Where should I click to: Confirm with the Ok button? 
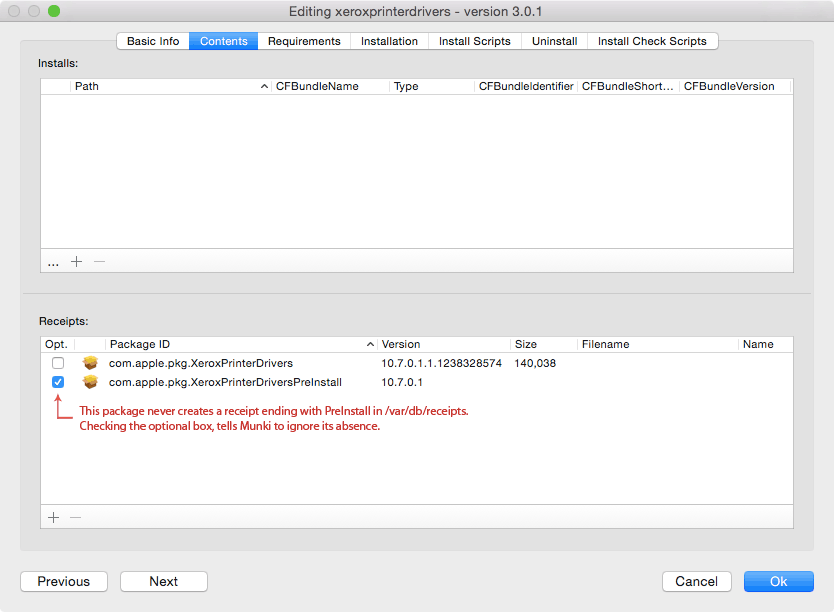pos(778,581)
